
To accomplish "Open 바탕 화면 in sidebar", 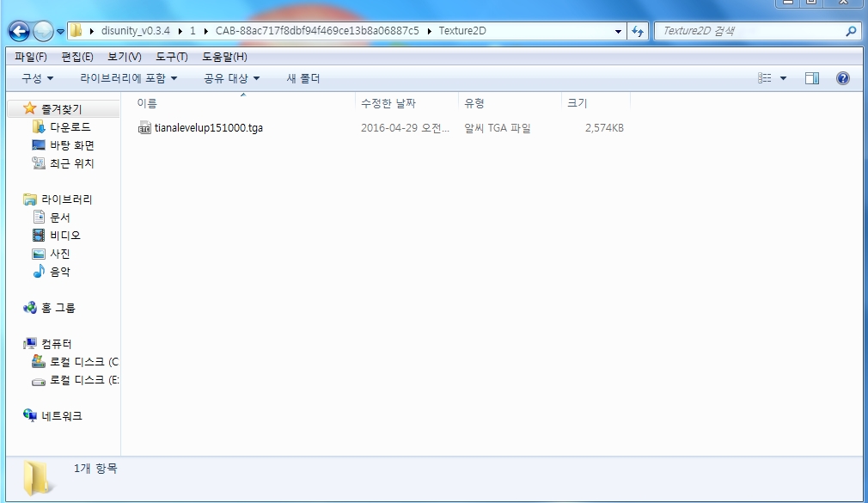I will click(72, 145).
